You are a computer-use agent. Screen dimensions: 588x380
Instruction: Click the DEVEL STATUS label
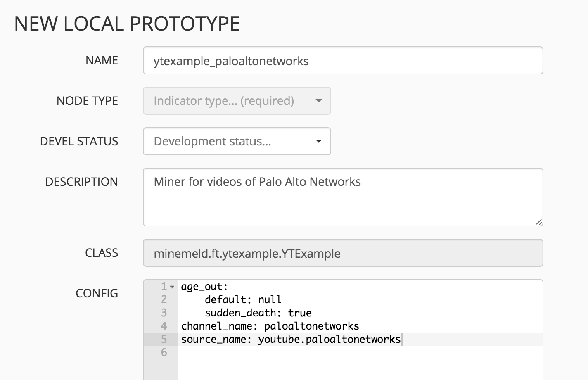click(79, 141)
